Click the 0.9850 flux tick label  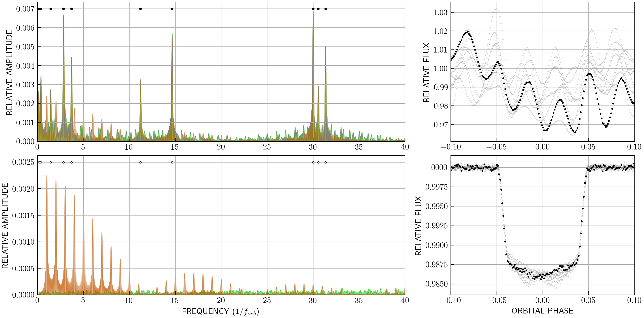point(436,284)
